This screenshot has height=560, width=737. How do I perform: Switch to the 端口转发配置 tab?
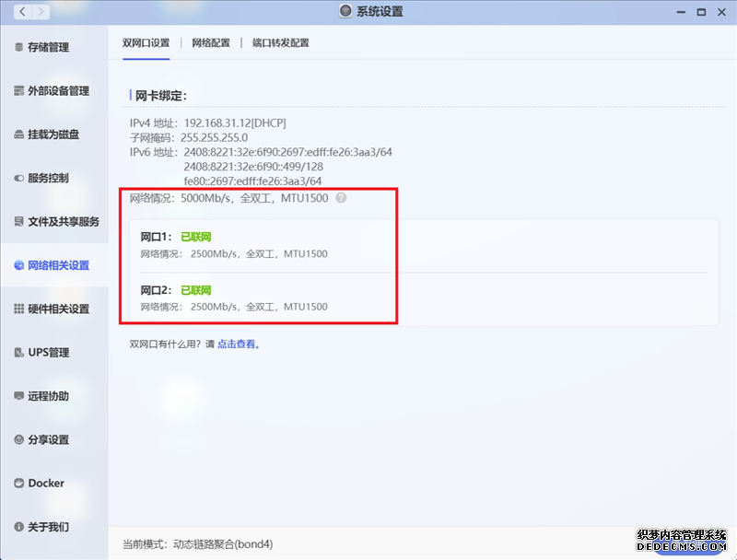[281, 42]
